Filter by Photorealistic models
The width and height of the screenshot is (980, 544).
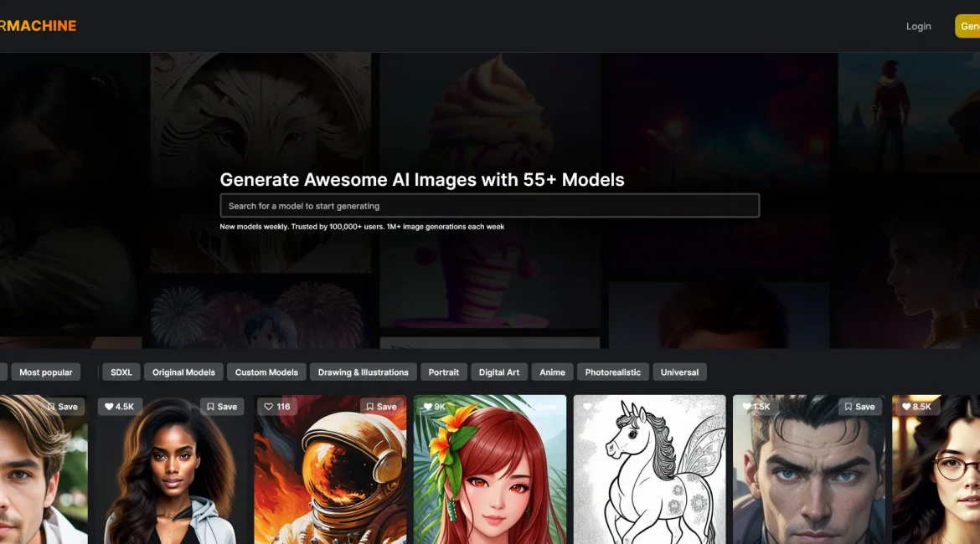[x=612, y=372]
